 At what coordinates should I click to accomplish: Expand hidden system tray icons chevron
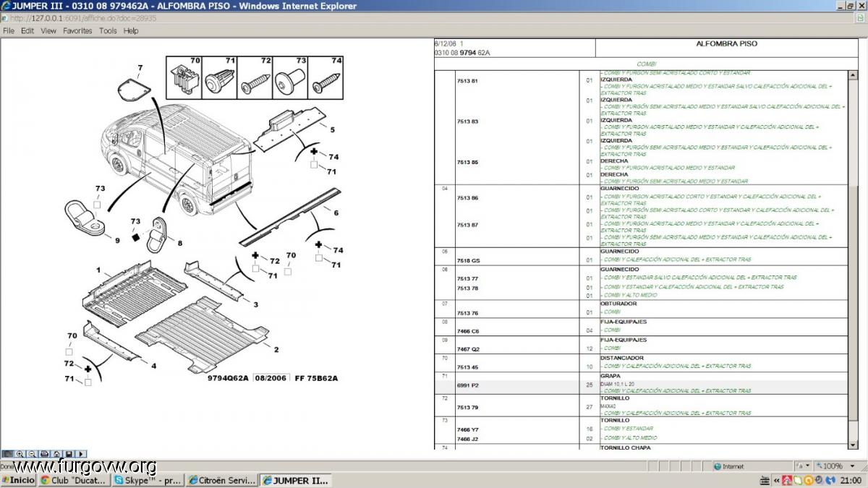pos(776,480)
